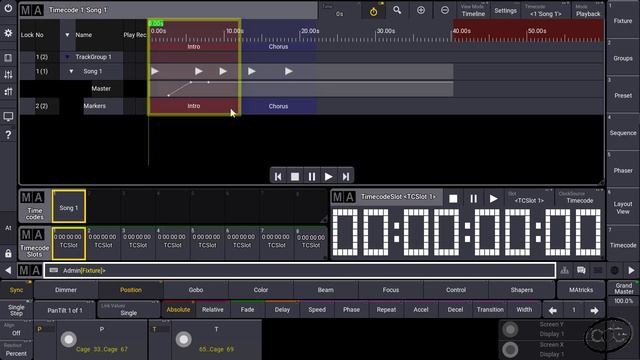Viewport: 640px width, 360px height.
Task: Zoom in with the plus circle icon
Action: point(421,10)
